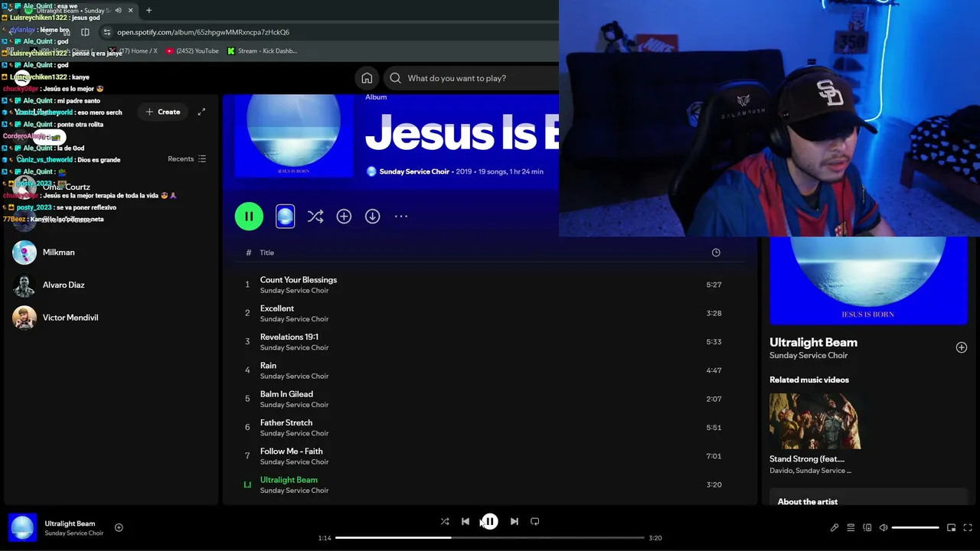Image resolution: width=980 pixels, height=551 pixels.
Task: Sort tracks by the duration clock column
Action: (716, 253)
